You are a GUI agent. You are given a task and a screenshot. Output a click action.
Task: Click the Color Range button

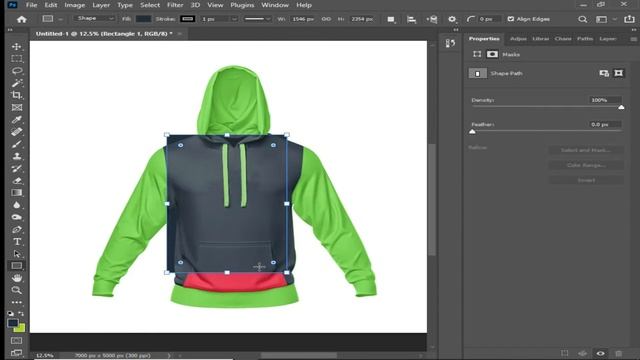coord(586,165)
